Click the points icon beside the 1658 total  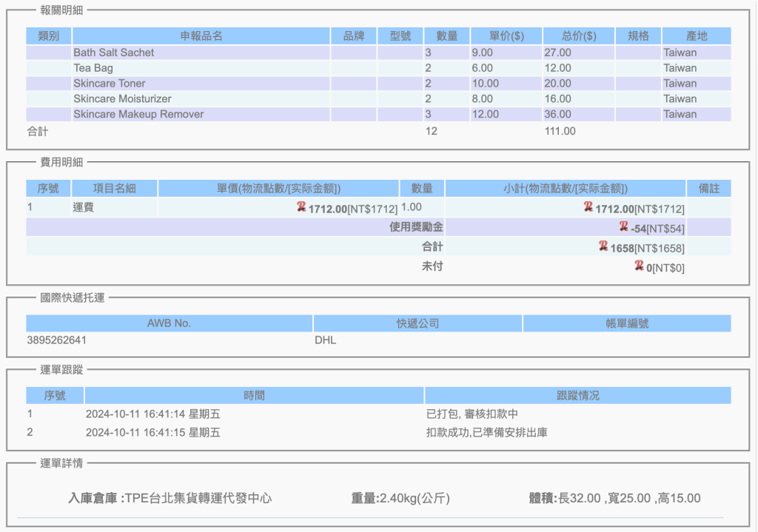click(x=603, y=246)
